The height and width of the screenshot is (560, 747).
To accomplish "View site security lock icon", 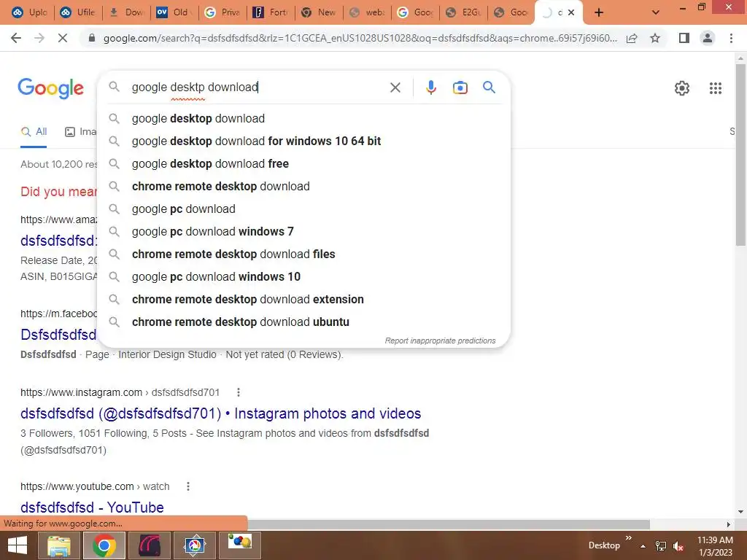I will [92, 38].
